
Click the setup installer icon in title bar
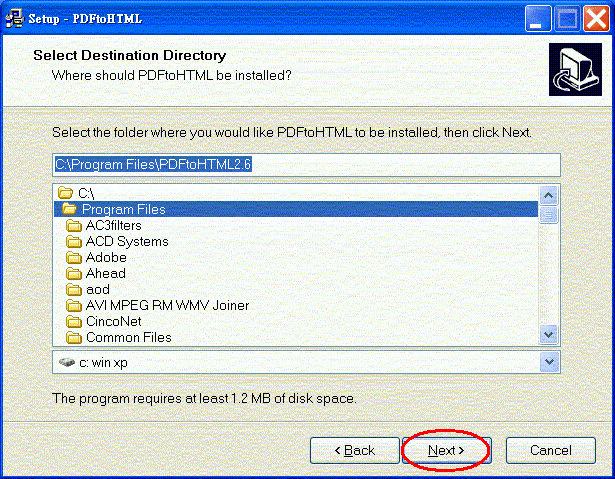pyautogui.click(x=15, y=18)
